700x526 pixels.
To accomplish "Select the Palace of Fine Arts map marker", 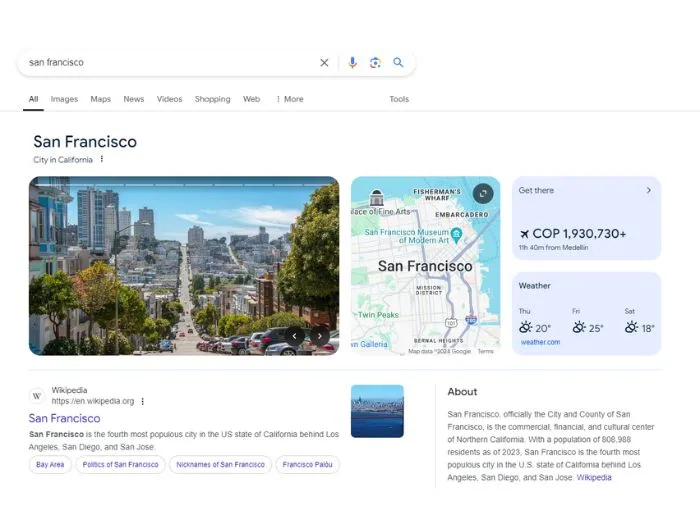I will [x=376, y=198].
